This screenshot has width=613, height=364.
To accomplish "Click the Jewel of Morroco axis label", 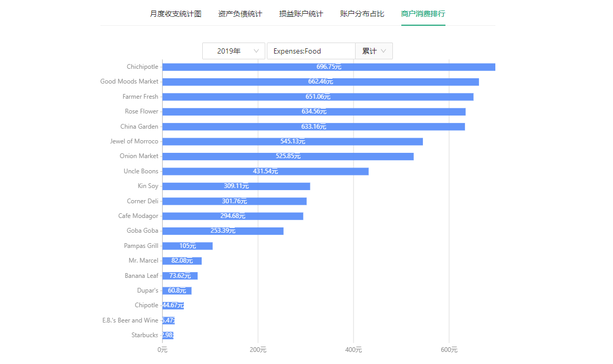I will tap(134, 141).
